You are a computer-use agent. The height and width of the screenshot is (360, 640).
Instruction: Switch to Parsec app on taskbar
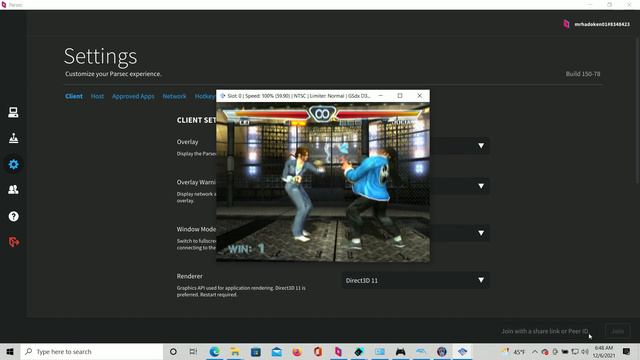[x=338, y=351]
